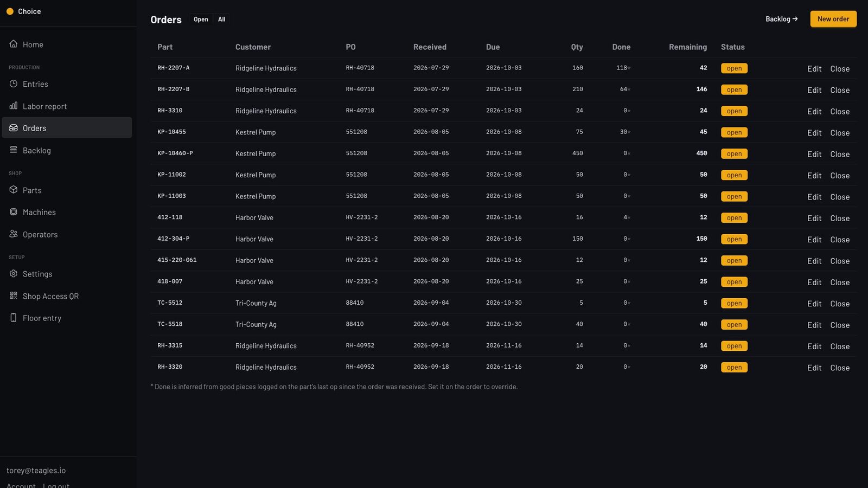Click the Labor report chart icon
Image resolution: width=868 pixels, height=488 pixels.
point(14,106)
